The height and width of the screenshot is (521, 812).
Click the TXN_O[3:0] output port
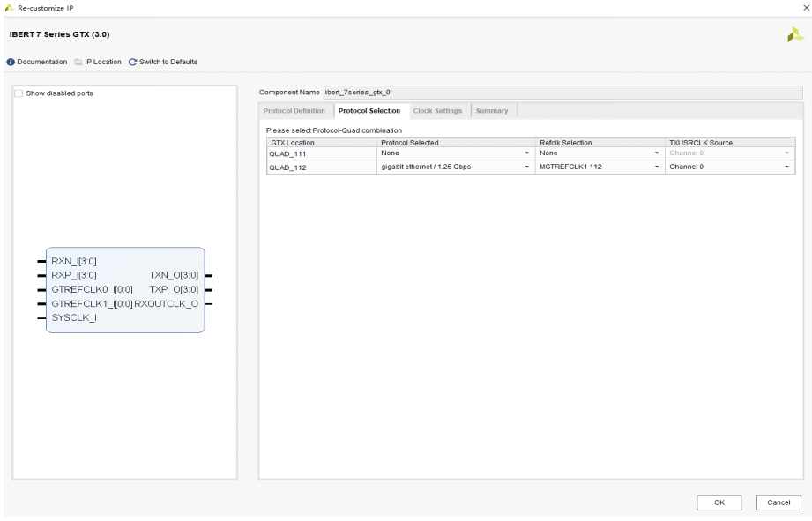174,275
